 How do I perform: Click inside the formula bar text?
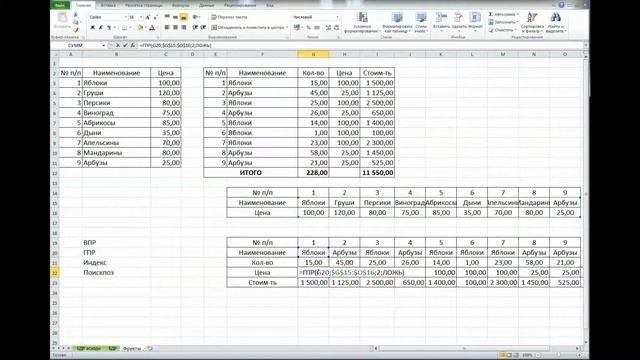[x=176, y=45]
